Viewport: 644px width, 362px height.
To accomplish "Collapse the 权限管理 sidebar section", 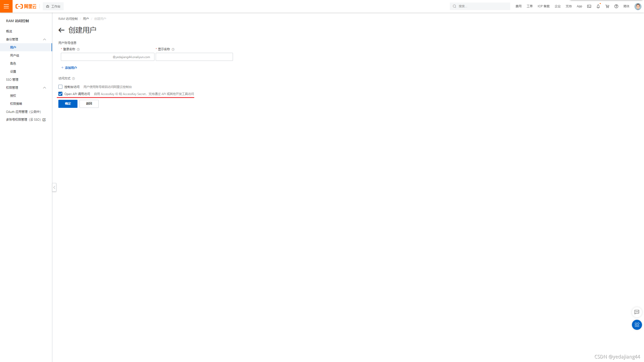I will [45, 88].
